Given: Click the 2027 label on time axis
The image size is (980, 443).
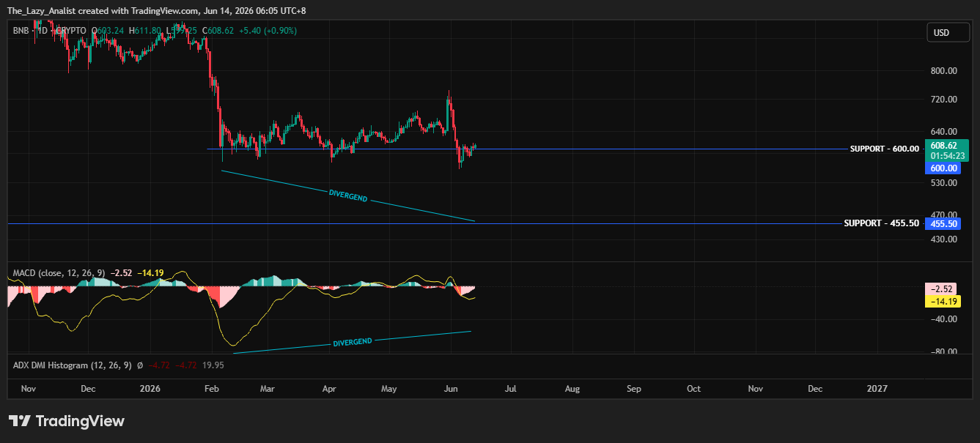Looking at the screenshot, I should (877, 389).
